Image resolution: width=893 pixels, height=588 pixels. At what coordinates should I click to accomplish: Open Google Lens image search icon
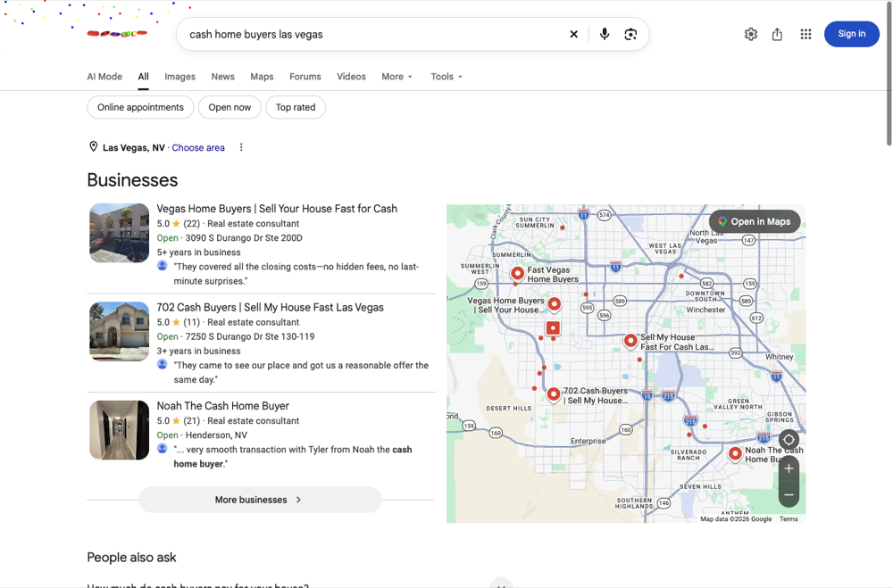pos(630,34)
